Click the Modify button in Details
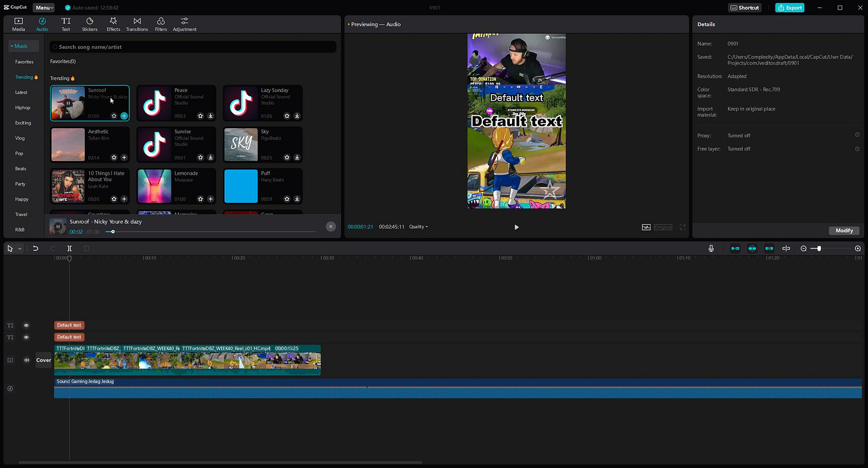 click(844, 231)
